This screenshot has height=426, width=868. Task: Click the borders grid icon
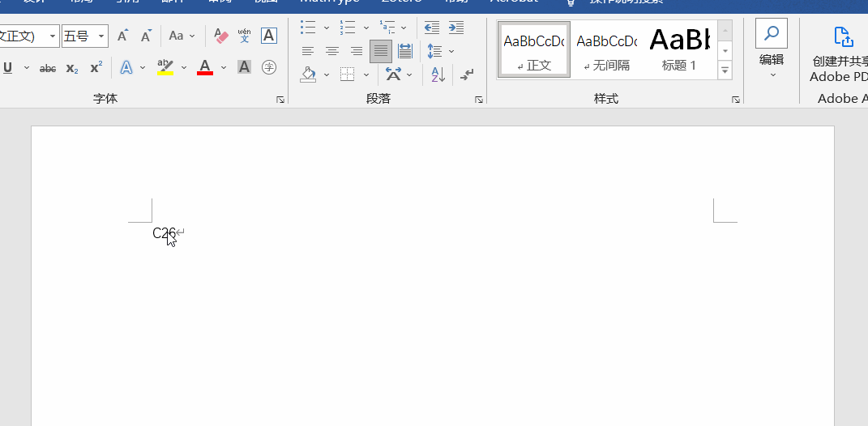(347, 75)
